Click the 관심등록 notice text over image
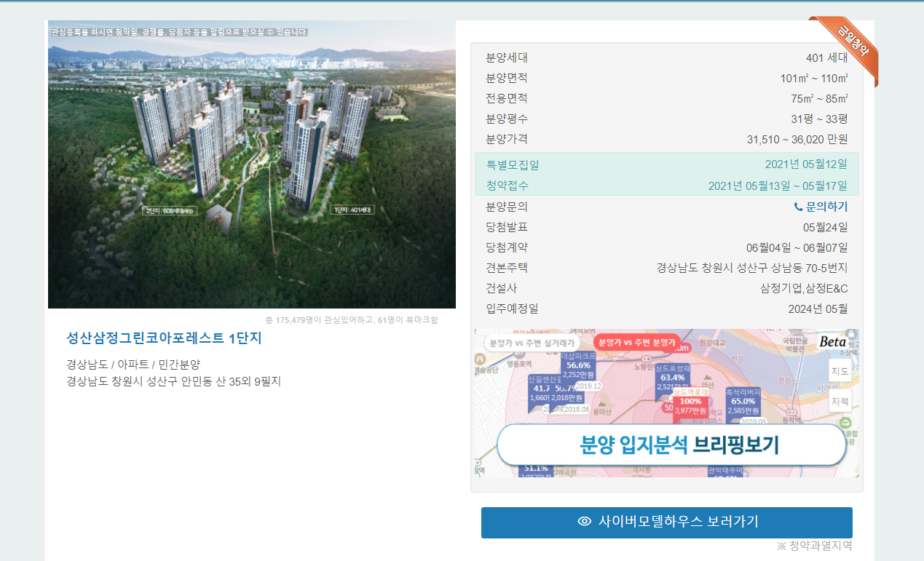924x561 pixels. [179, 32]
